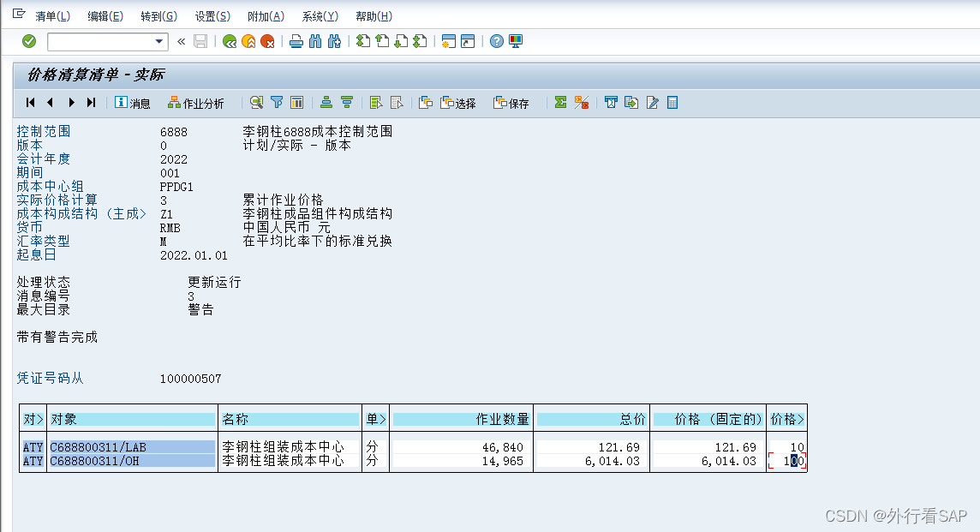
Task: Click the Generate Shortcut icon
Action: (x=468, y=41)
